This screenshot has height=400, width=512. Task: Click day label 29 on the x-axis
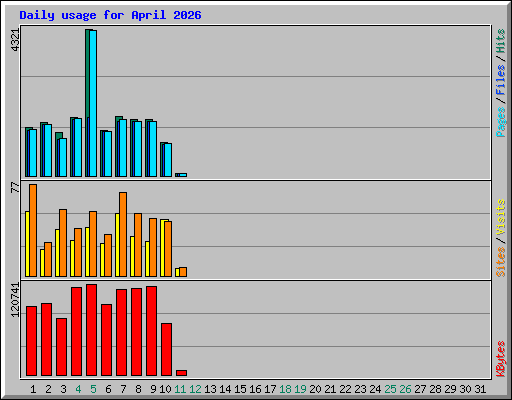pyautogui.click(x=450, y=389)
